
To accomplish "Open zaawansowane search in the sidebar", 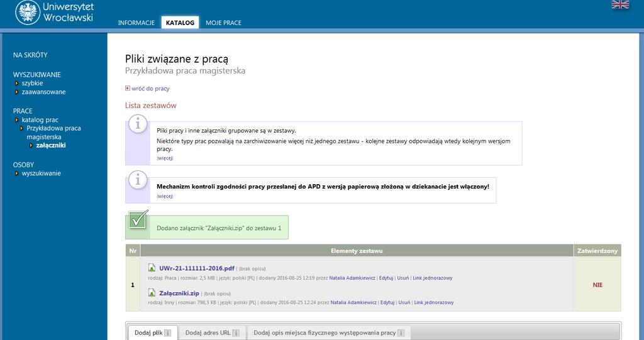I will click(x=43, y=92).
